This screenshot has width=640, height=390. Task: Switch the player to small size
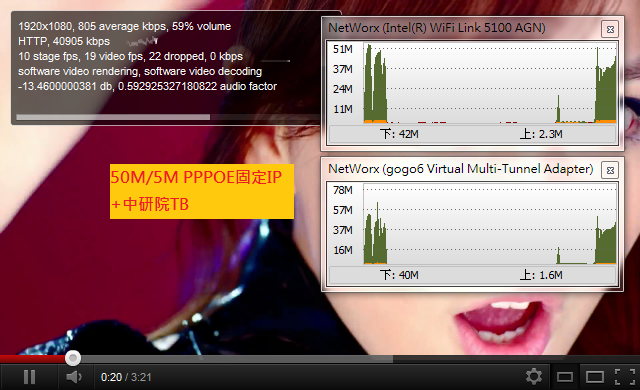click(x=565, y=377)
